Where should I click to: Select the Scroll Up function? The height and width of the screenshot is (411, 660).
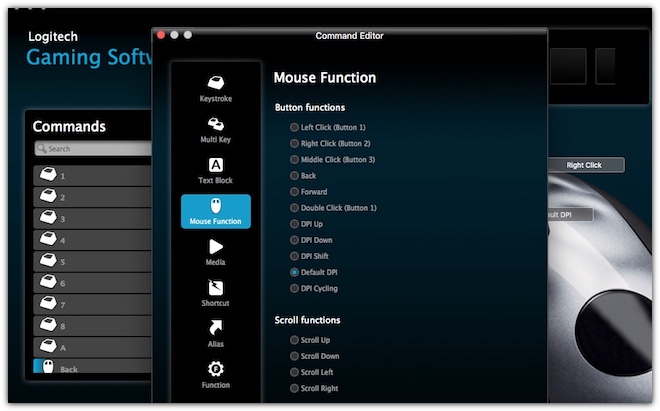(294, 340)
